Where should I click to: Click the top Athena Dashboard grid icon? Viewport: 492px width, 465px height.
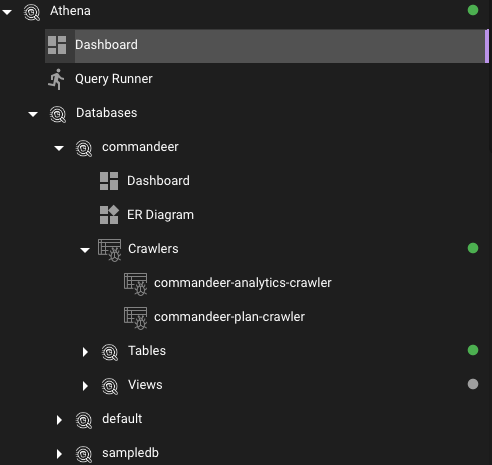57,45
